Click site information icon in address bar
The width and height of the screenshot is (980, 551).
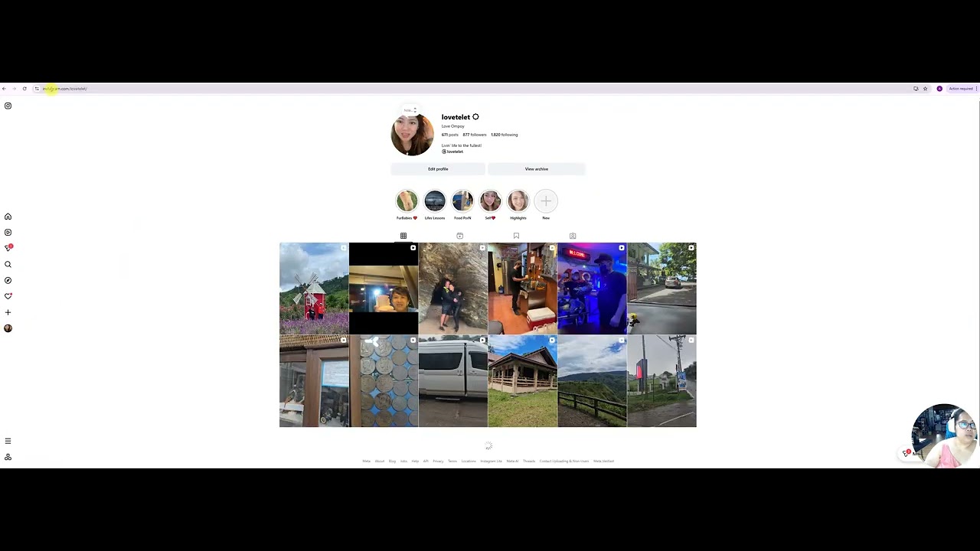point(36,89)
